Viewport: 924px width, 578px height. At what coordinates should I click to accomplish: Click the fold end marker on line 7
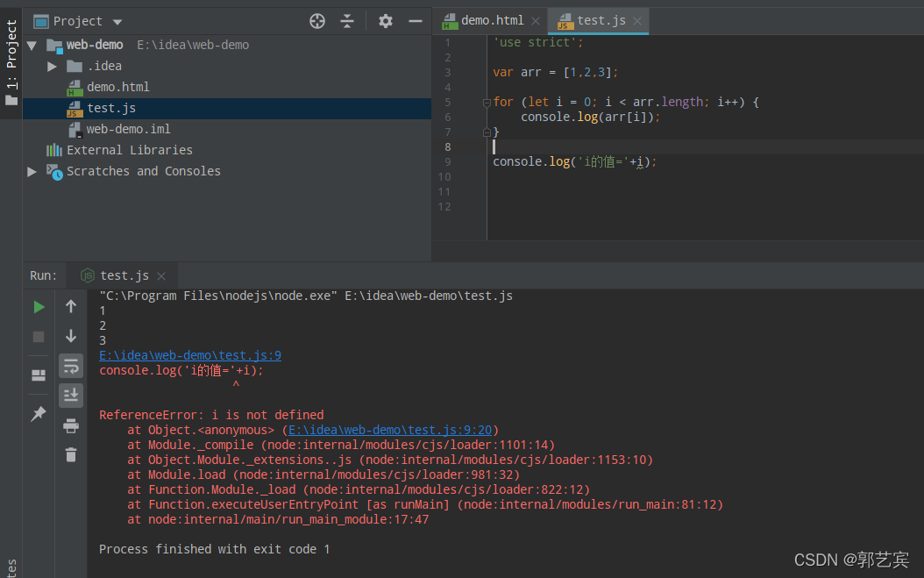[x=487, y=132]
